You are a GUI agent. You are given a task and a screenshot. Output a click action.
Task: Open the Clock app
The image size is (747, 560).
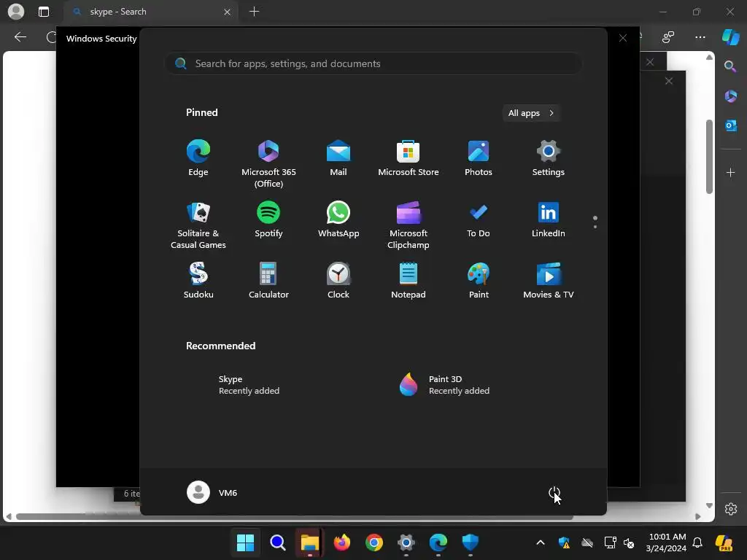[x=338, y=281]
